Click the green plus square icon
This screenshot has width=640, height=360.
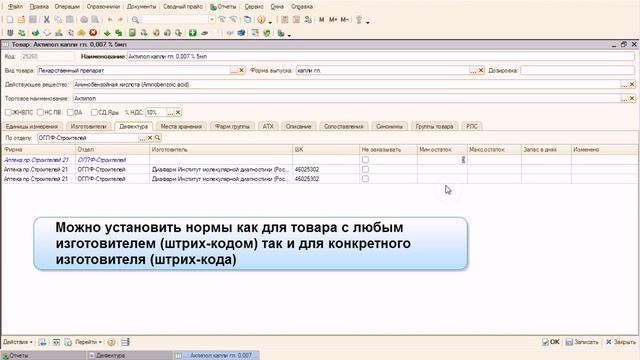[192, 33]
